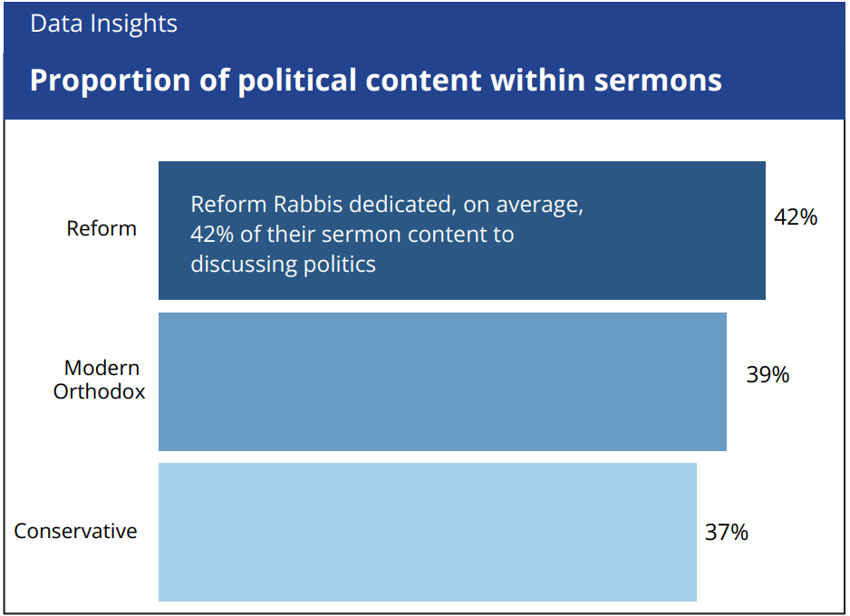Click the 39% value label
The image size is (850, 616).
point(768,374)
